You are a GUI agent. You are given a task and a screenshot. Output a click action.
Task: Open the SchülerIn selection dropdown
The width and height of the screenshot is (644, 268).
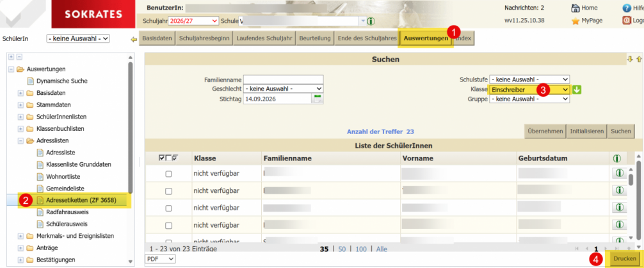click(x=79, y=38)
